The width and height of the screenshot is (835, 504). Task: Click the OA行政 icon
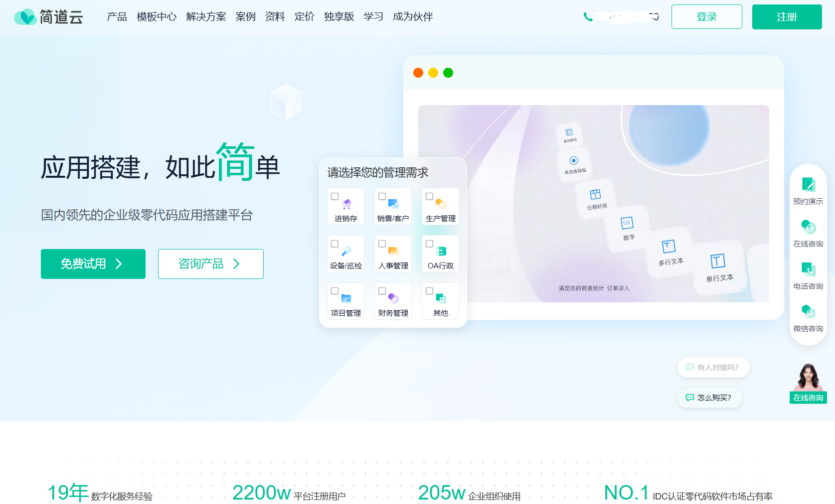point(441,251)
